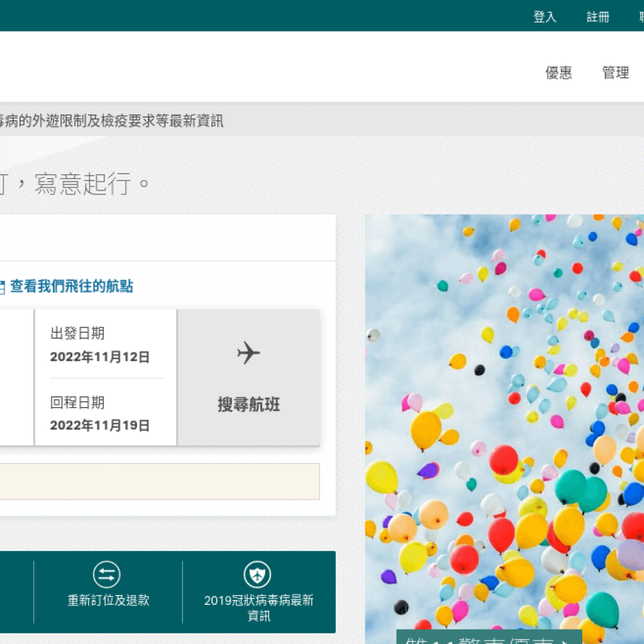Viewport: 644px width, 644px height.
Task: Click 註冊 to register an account
Action: coord(596,16)
